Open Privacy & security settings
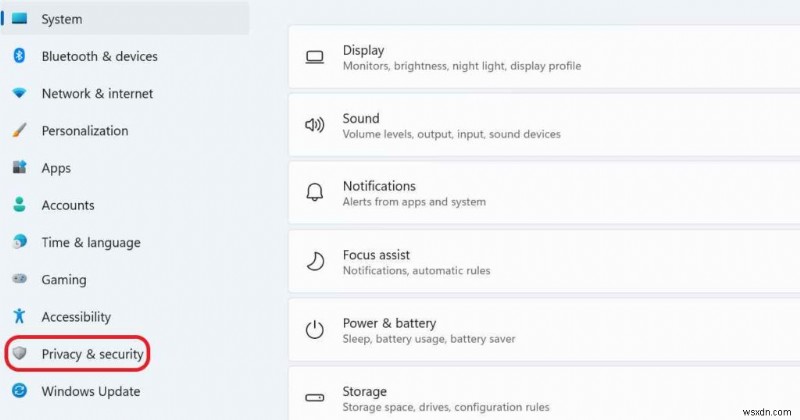This screenshot has height=420, width=800. click(x=92, y=354)
